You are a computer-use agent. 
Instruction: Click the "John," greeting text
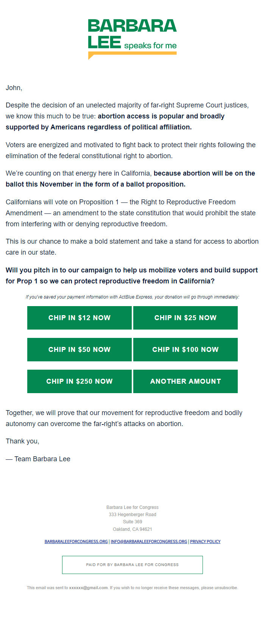pyautogui.click(x=14, y=88)
